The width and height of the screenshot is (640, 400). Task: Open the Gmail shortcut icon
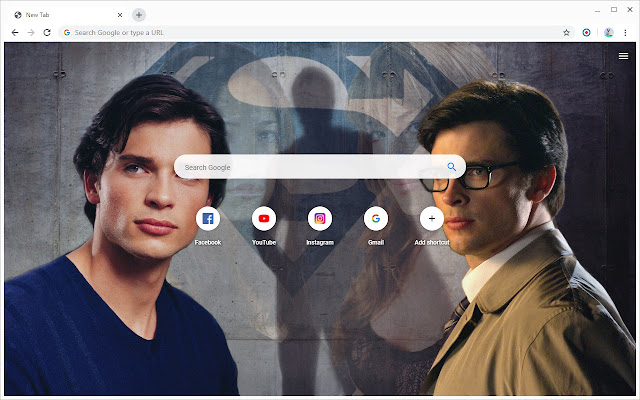(376, 219)
